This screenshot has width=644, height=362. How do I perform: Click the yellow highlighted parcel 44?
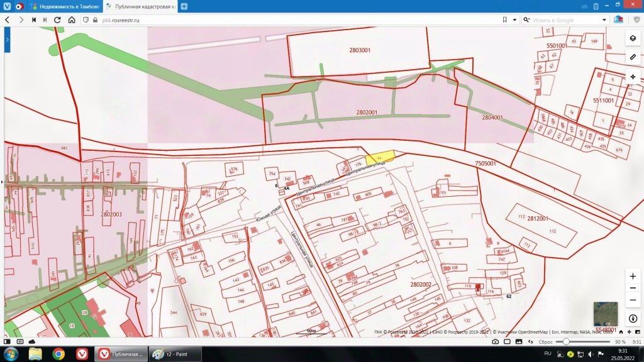[380, 158]
